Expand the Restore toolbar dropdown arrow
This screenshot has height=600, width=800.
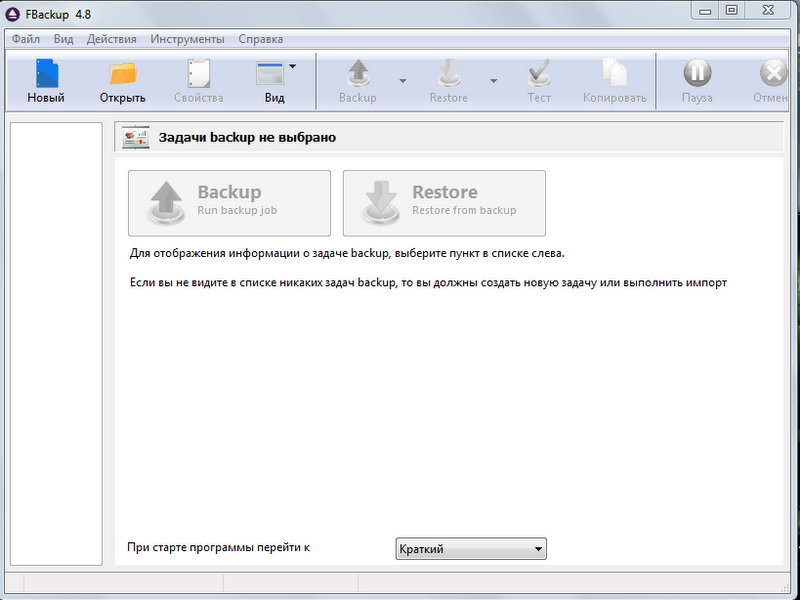494,81
